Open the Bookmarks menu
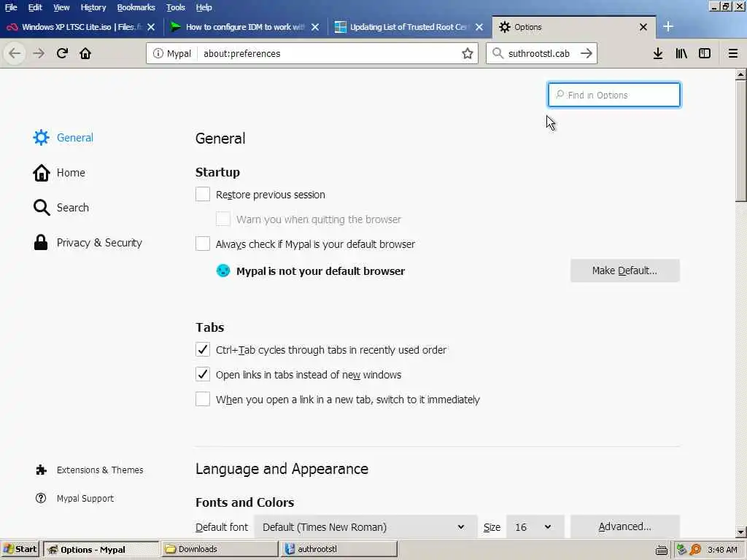The height and width of the screenshot is (560, 747). pyautogui.click(x=136, y=7)
